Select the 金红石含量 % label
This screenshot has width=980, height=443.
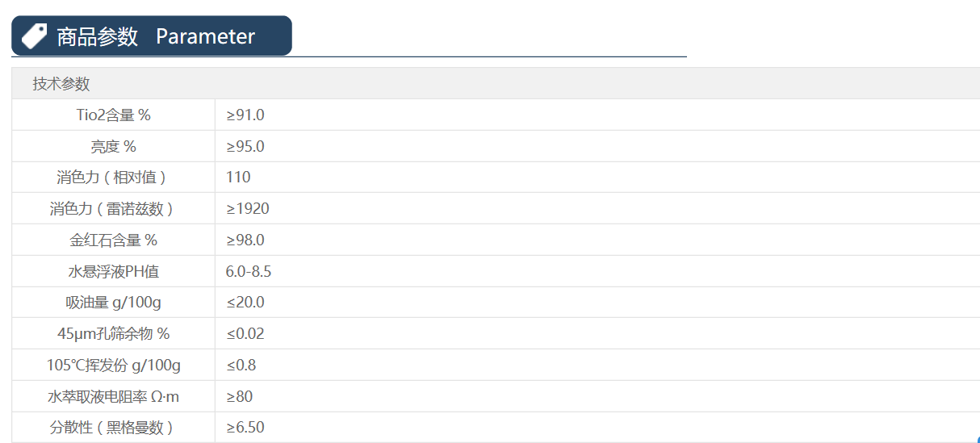pos(113,240)
